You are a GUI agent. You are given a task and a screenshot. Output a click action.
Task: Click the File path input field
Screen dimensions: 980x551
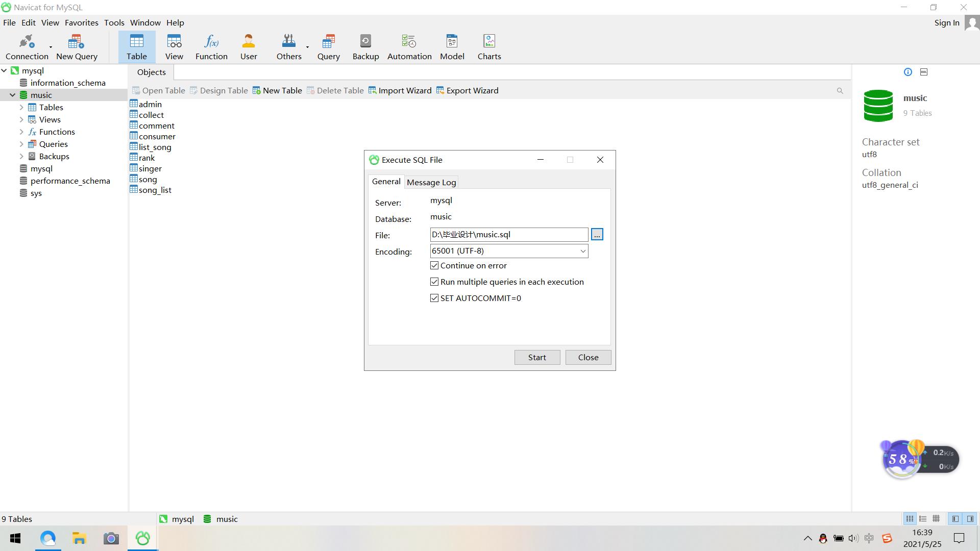point(508,234)
